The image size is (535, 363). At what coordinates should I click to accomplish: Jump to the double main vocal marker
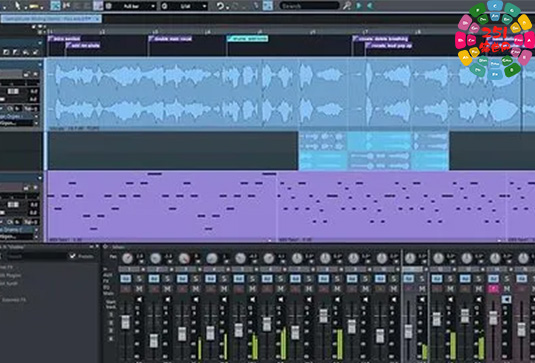[x=171, y=39]
